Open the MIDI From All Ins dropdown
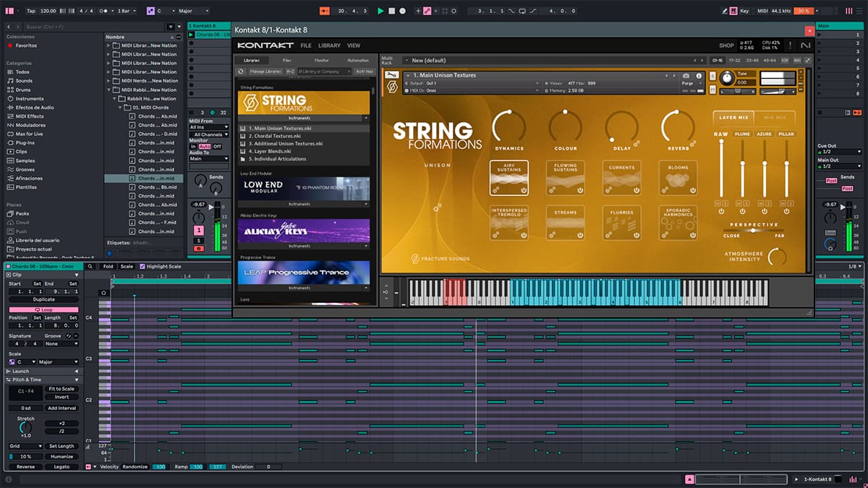868x488 pixels. click(x=208, y=127)
